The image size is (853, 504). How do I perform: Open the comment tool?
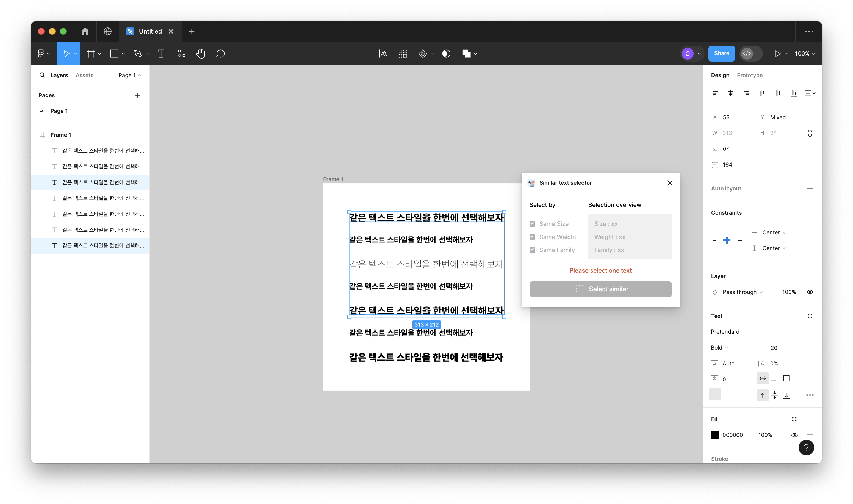(x=220, y=54)
